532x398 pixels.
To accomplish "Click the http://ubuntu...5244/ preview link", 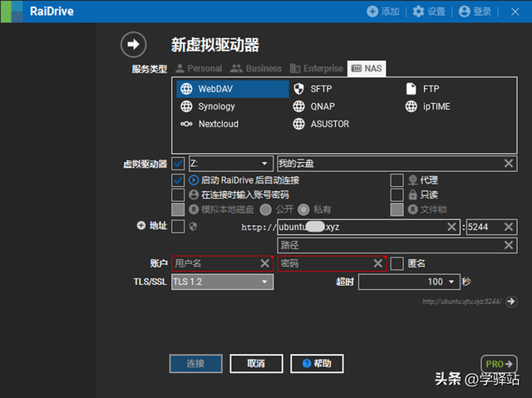I will pyautogui.click(x=462, y=302).
